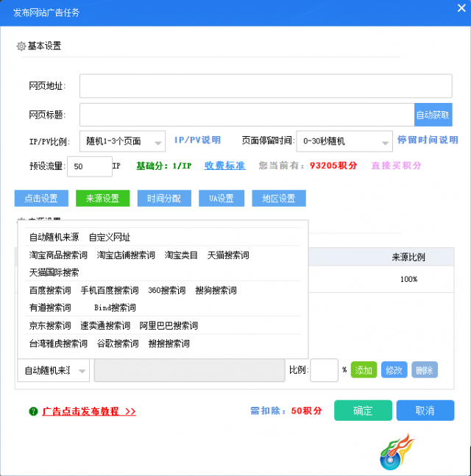
Task: Select 自动随机来源 from the source list
Action: click(54, 237)
